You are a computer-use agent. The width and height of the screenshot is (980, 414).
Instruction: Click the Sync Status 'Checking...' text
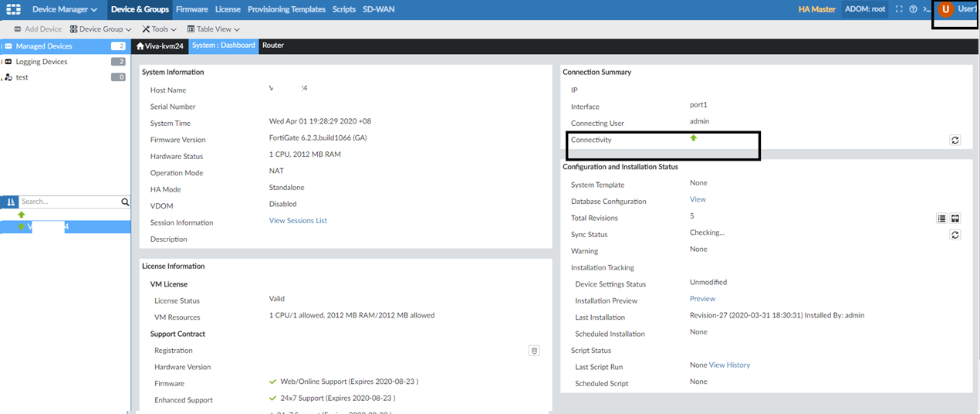tap(707, 232)
